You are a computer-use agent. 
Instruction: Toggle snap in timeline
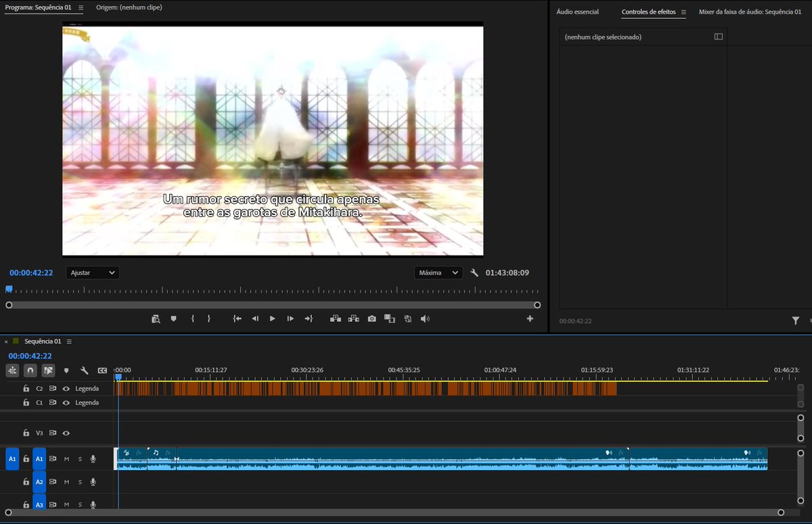click(30, 371)
